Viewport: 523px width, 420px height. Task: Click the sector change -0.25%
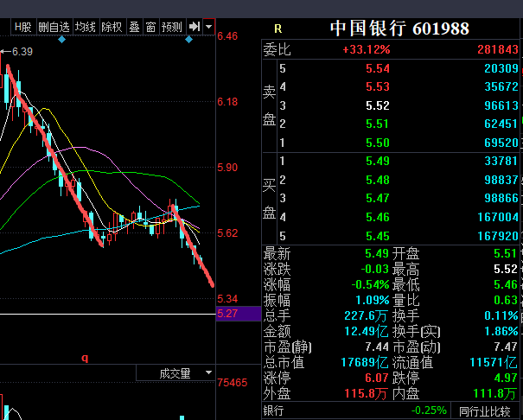pyautogui.click(x=429, y=410)
